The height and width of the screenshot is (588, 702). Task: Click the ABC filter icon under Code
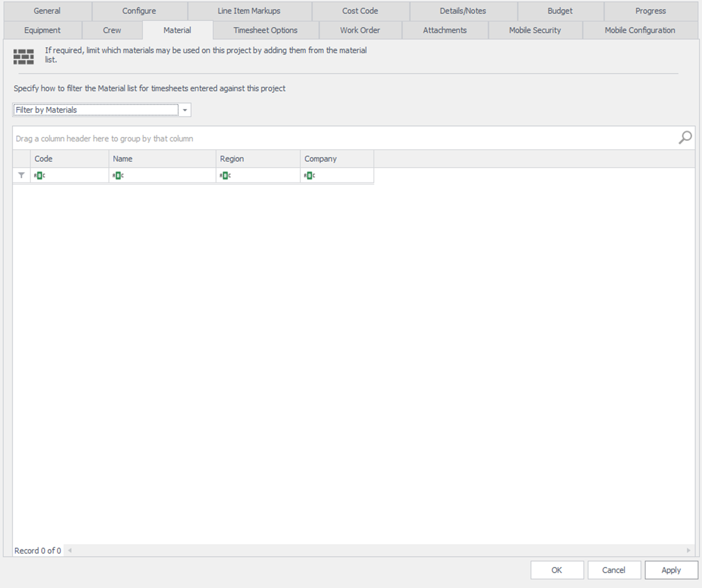(x=39, y=175)
